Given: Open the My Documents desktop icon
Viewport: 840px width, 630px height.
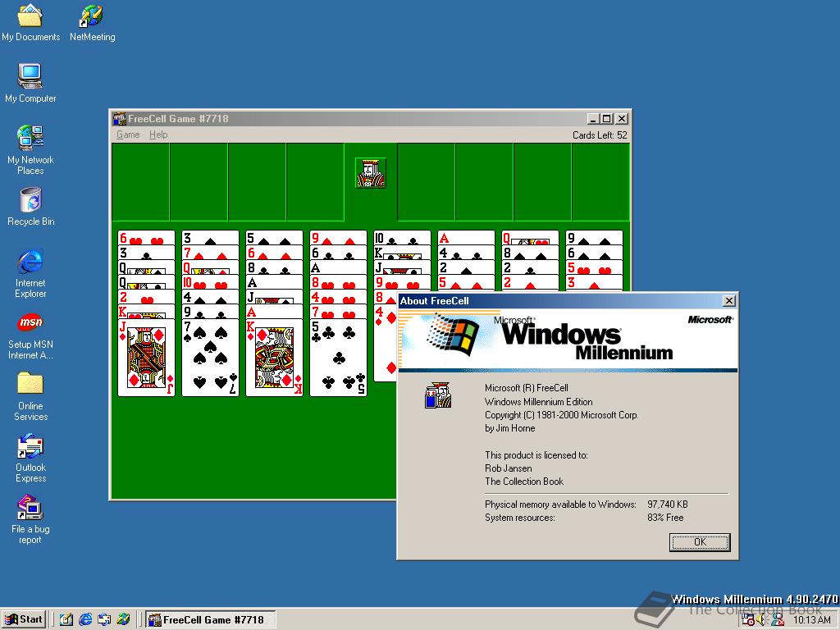Looking at the screenshot, I should point(30,21).
